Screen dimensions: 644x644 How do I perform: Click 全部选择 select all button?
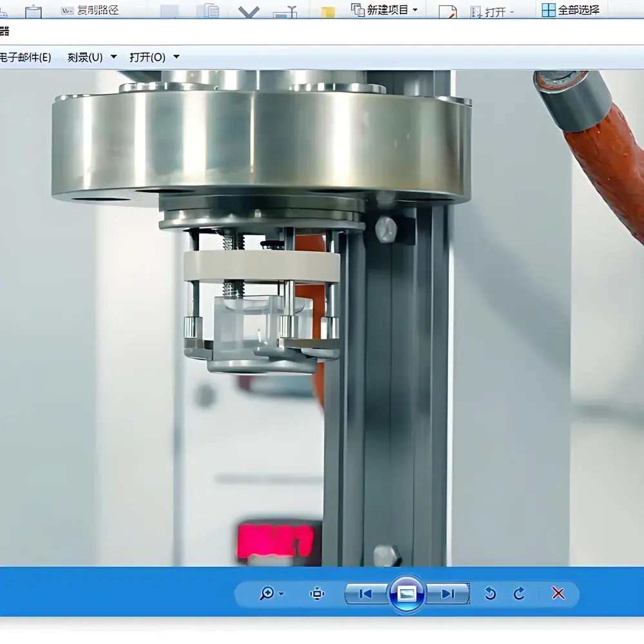(571, 10)
